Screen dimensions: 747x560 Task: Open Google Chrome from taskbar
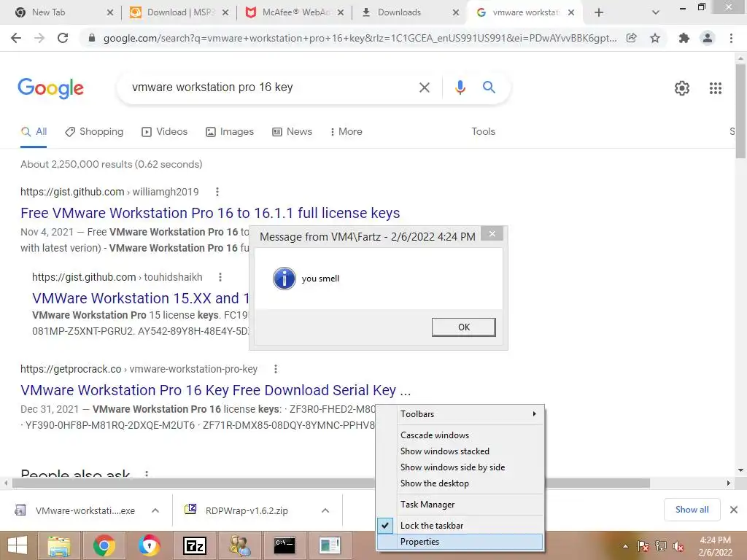click(x=104, y=545)
